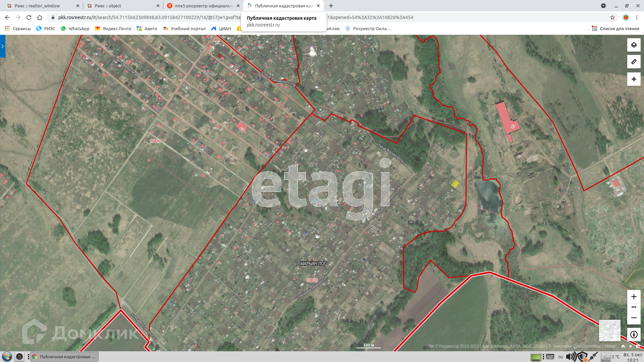
Task: Reset map orientation with compass button
Action: (x=634, y=335)
